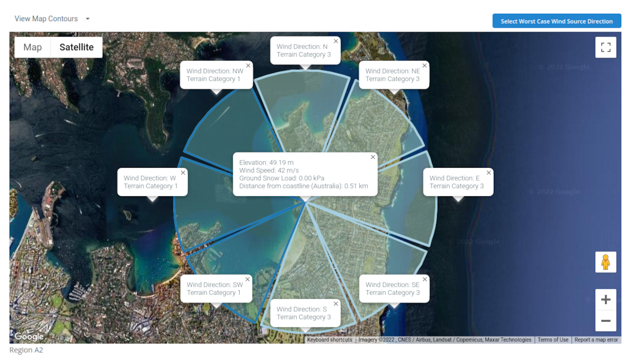Open Report a map error link

click(596, 340)
